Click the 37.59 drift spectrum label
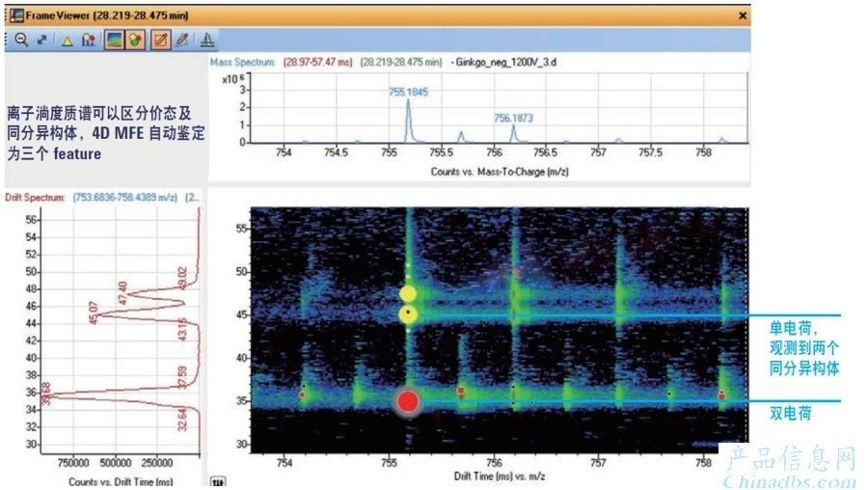868x490 pixels. coord(182,377)
